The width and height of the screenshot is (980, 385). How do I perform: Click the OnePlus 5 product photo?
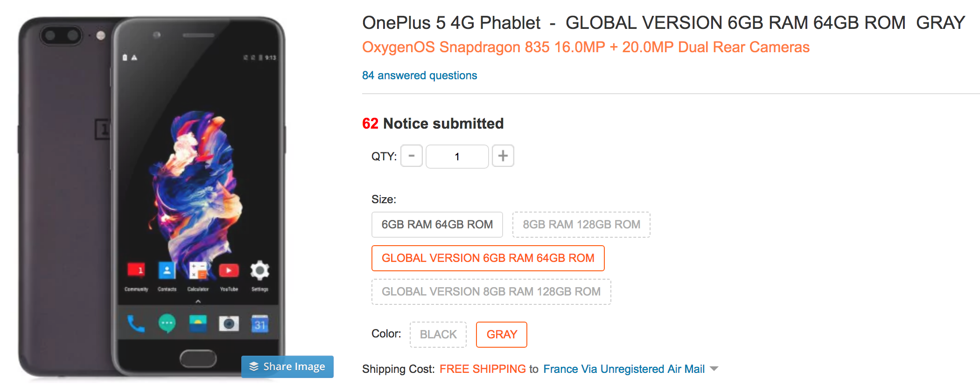click(152, 196)
